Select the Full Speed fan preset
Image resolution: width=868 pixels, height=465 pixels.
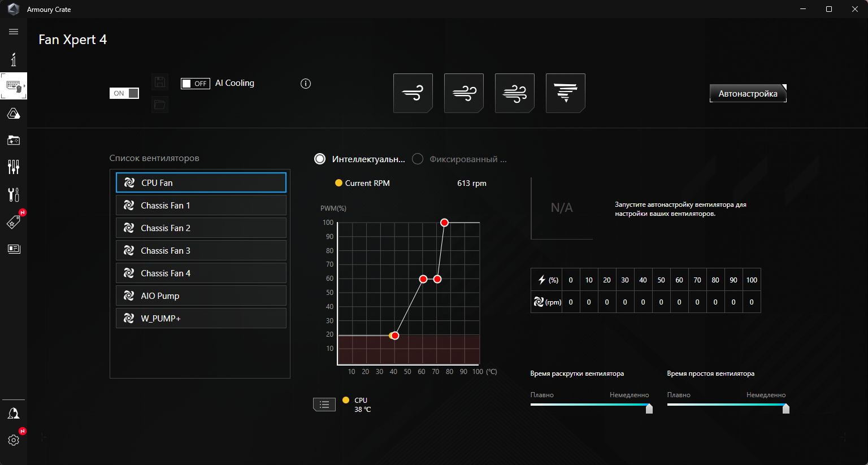(566, 93)
